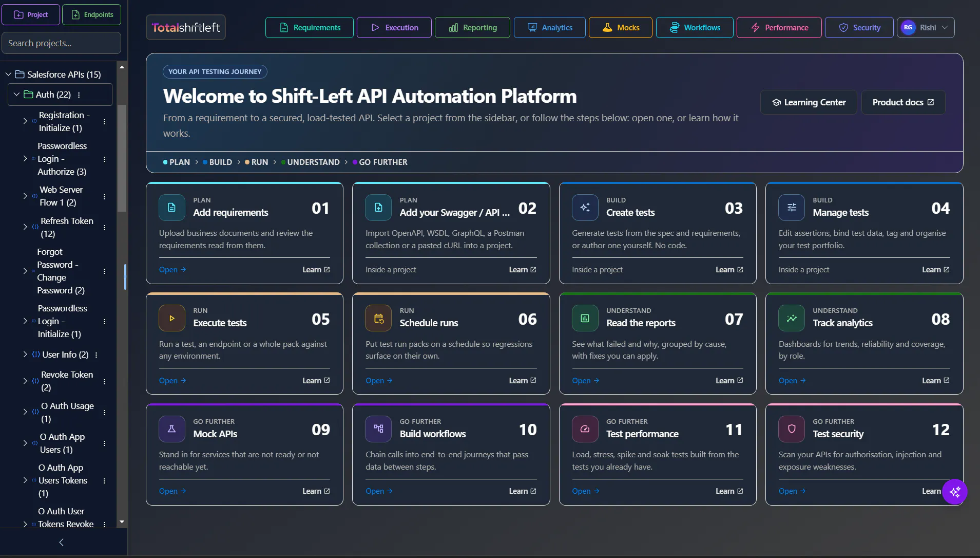
Task: Expand the Web Server Flow 1 (2) item
Action: (x=25, y=196)
